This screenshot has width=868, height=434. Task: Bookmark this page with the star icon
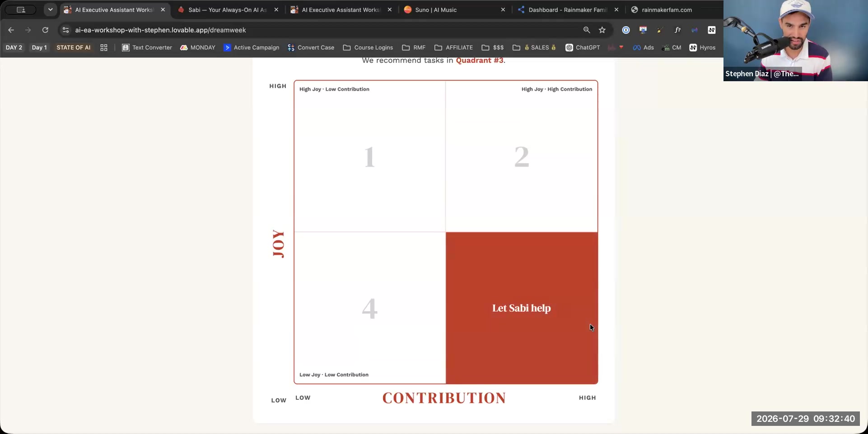coord(602,30)
